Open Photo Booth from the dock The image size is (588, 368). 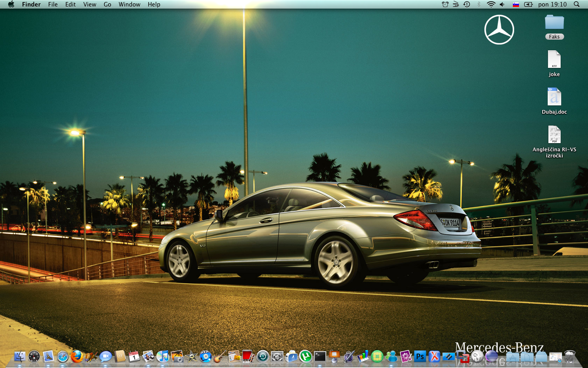coord(248,357)
